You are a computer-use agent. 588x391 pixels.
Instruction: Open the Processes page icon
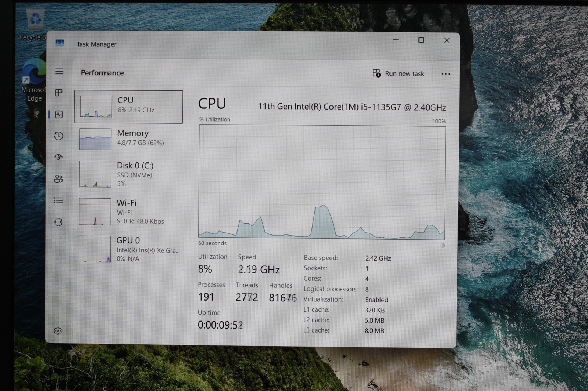[x=58, y=93]
